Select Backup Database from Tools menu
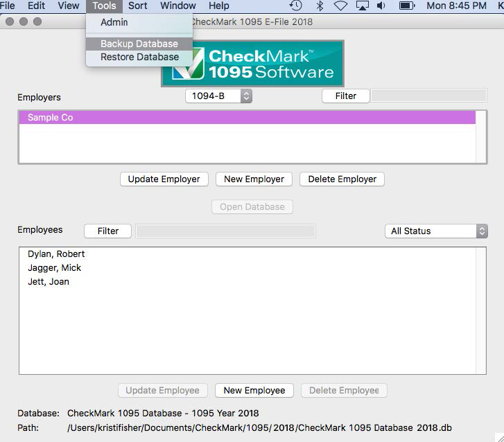The height and width of the screenshot is (442, 504). coord(139,44)
